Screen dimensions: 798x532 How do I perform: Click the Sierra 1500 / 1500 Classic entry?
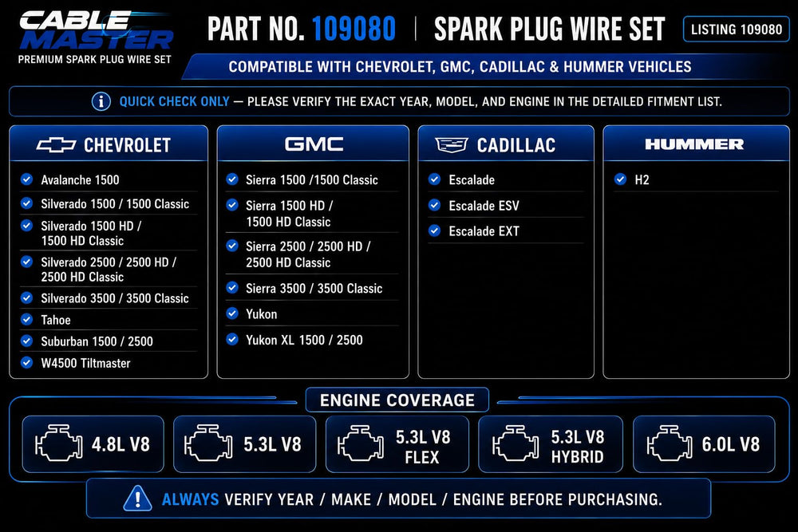pyautogui.click(x=312, y=179)
